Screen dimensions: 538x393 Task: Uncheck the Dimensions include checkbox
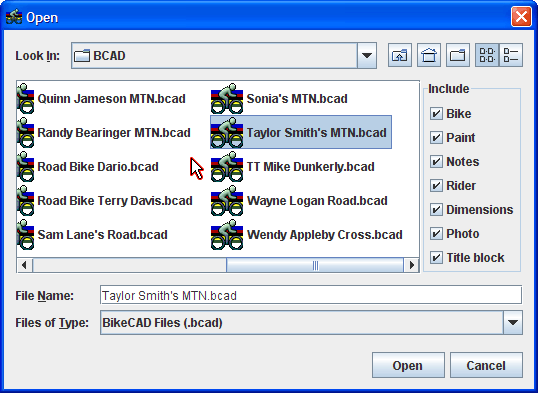[x=436, y=209]
